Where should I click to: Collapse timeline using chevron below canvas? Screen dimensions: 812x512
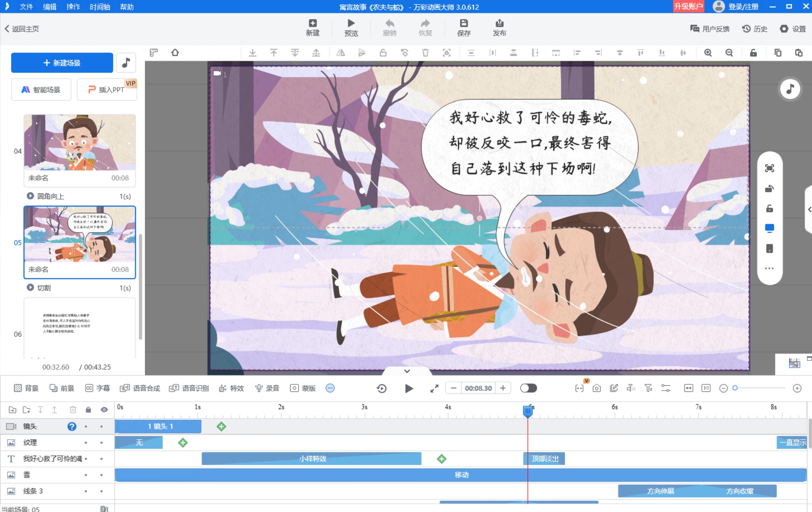click(x=407, y=371)
